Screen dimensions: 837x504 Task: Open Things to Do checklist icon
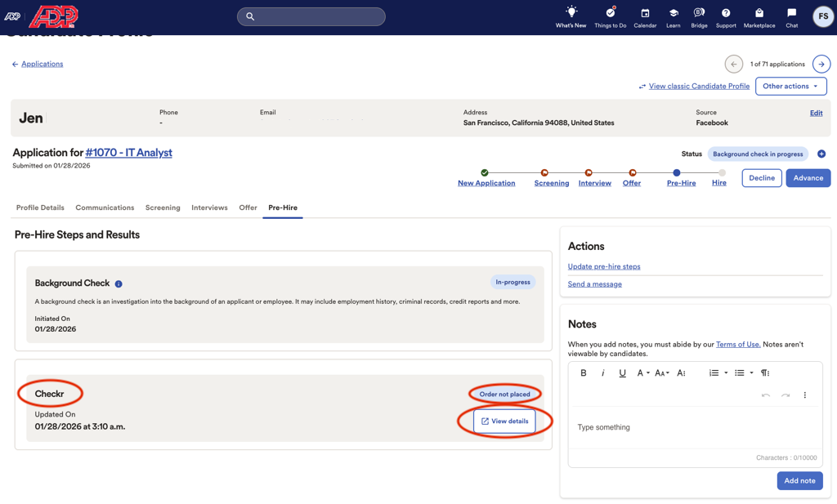(x=610, y=12)
